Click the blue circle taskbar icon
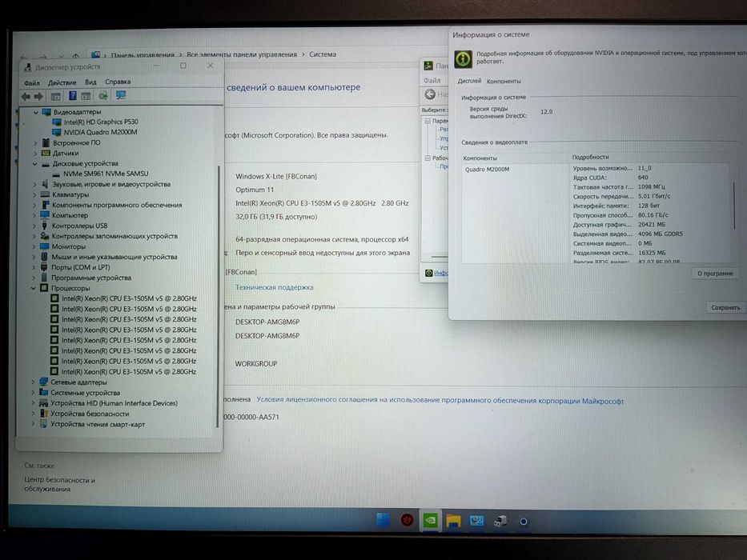747x560 pixels. (523, 522)
